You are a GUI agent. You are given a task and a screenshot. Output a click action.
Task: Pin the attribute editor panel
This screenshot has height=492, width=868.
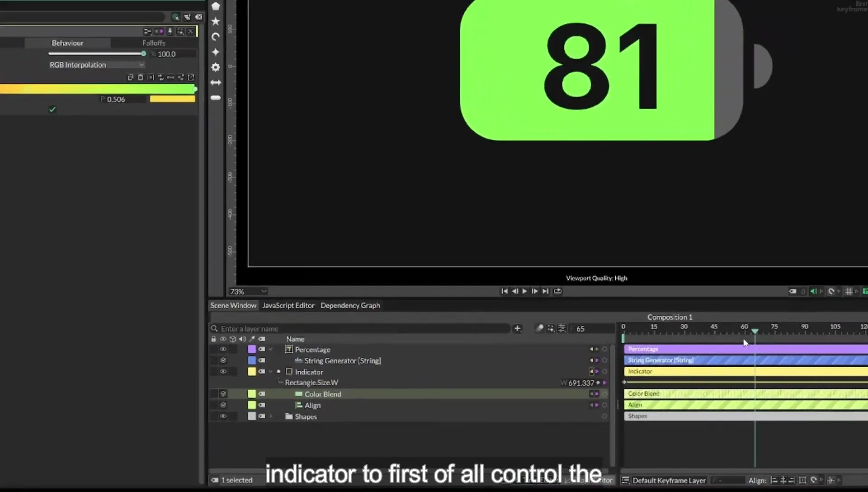click(x=170, y=31)
